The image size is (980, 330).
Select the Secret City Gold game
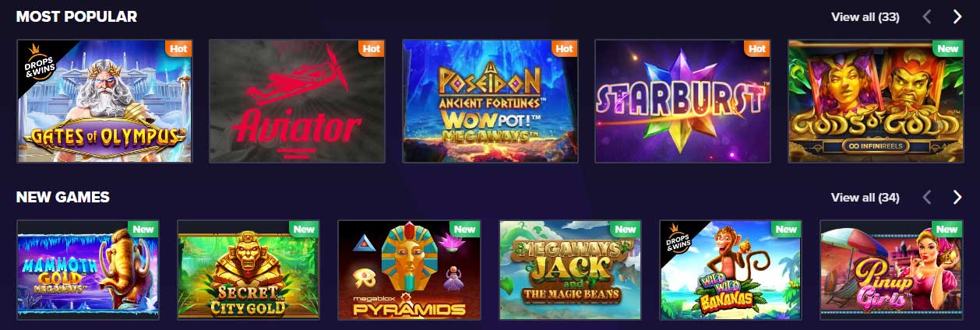(249, 270)
